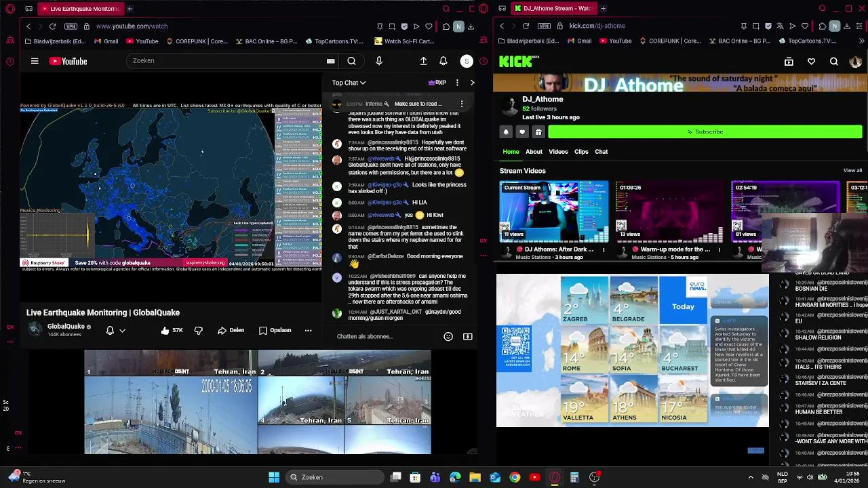Click the gift subs button on Kick
Screen dimensions: 868x488
[538, 131]
